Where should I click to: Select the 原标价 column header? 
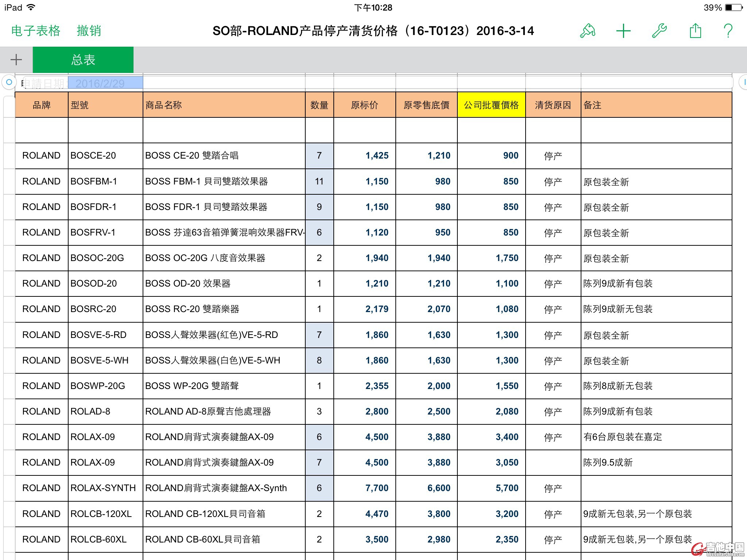(364, 105)
